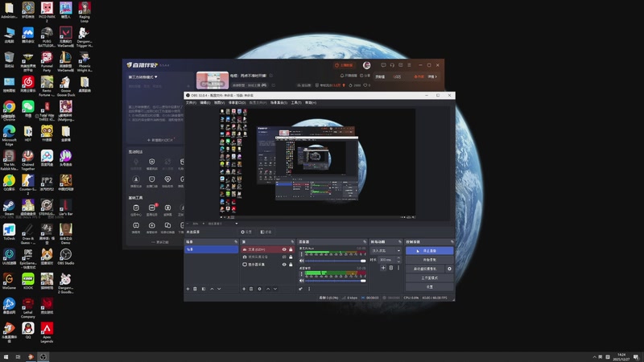Add a new scene in OBS Scenes panel
The width and height of the screenshot is (644, 362).
point(188,289)
